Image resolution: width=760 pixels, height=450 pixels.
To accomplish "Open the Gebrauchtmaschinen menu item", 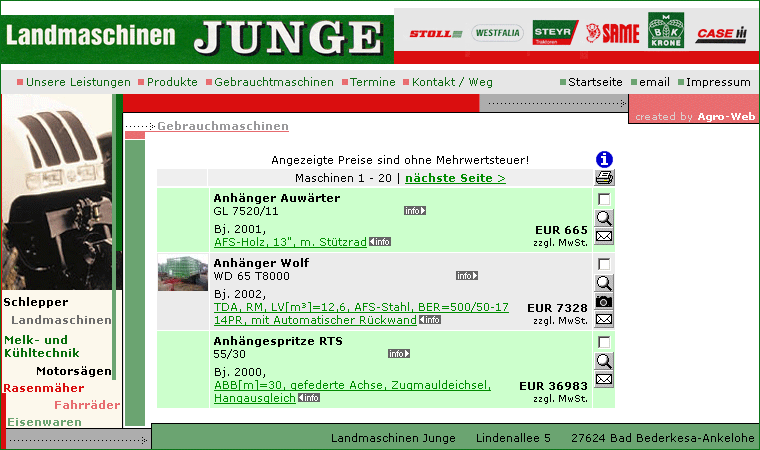I will click(273, 82).
